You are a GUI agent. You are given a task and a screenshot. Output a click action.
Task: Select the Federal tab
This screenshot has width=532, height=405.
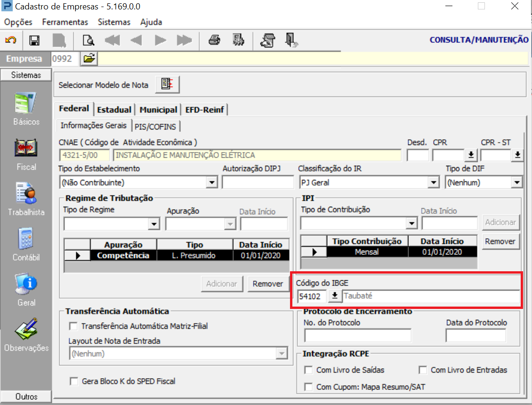click(x=74, y=109)
